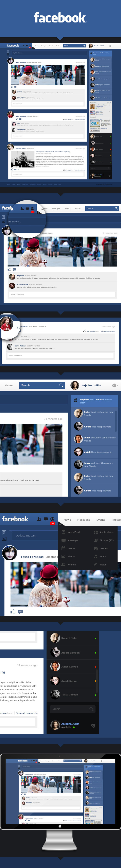
Task: Open large Tessa Fernadas profile name link
Action: [x=32, y=557]
